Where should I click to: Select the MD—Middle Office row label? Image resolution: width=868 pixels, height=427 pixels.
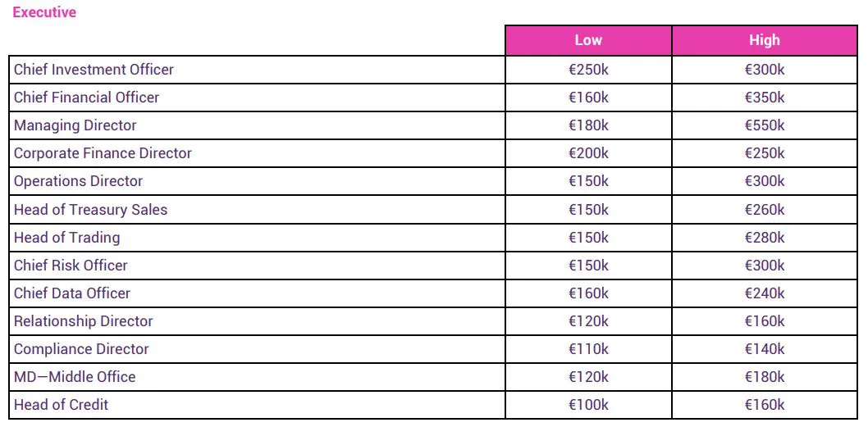[75, 377]
